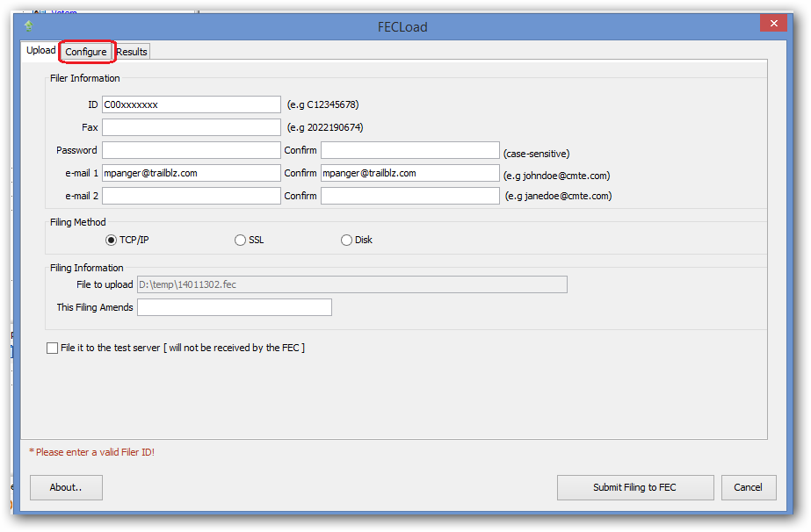Screen dimensions: 811x532
Task: Choose the SSL filing method
Action: tap(240, 240)
